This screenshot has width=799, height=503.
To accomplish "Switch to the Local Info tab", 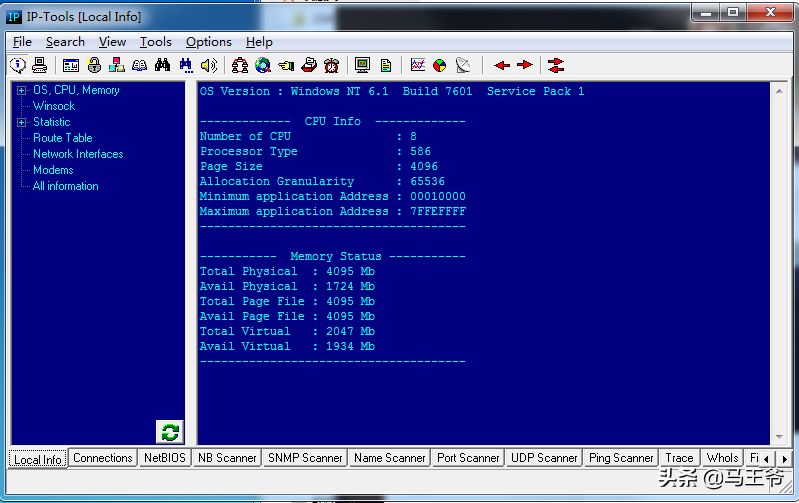I will [38, 459].
